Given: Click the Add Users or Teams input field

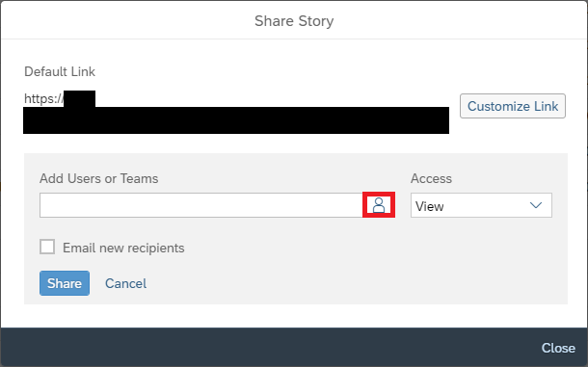Looking at the screenshot, I should click(201, 205).
